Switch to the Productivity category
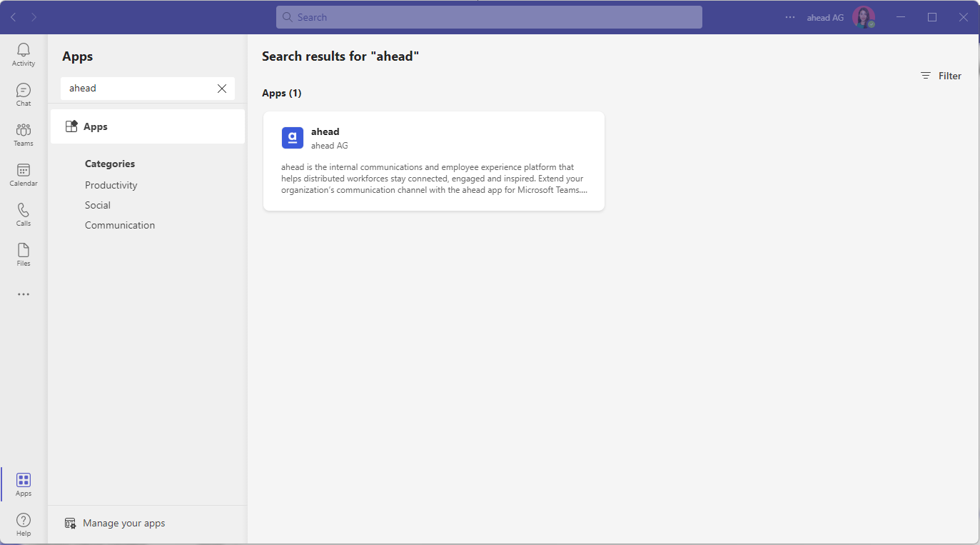 (x=111, y=184)
